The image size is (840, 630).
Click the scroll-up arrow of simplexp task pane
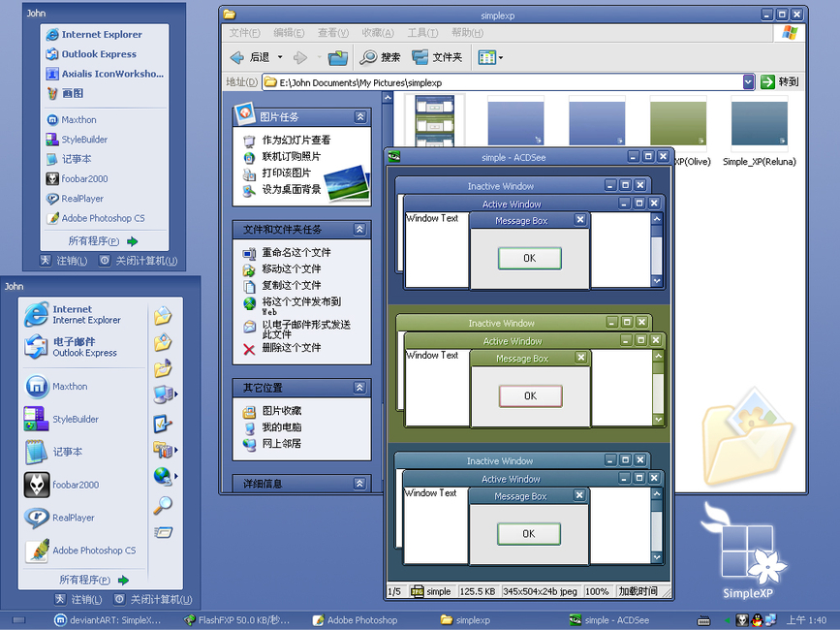(x=388, y=98)
